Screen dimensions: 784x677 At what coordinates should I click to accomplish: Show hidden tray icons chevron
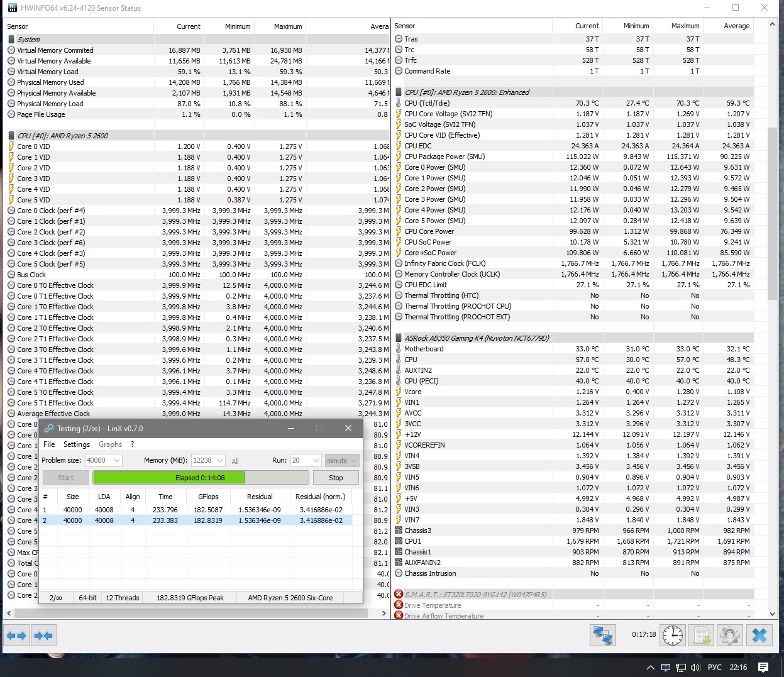pyautogui.click(x=650, y=668)
